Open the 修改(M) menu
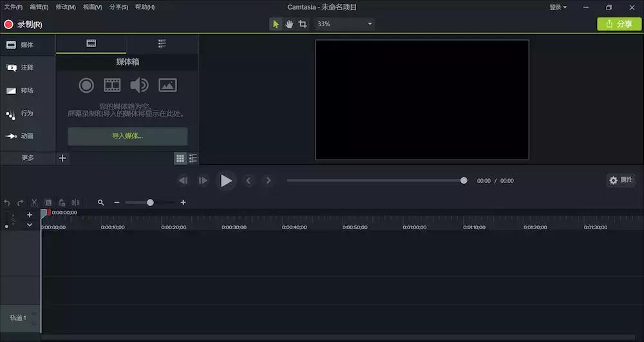Screen dimensions: 644x342 pos(66,7)
